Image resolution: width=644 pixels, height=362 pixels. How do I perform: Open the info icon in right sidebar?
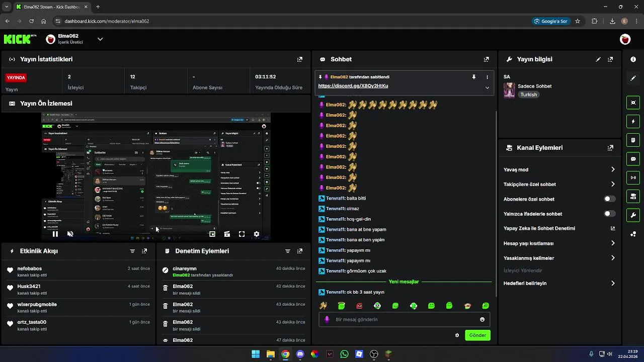(x=633, y=59)
